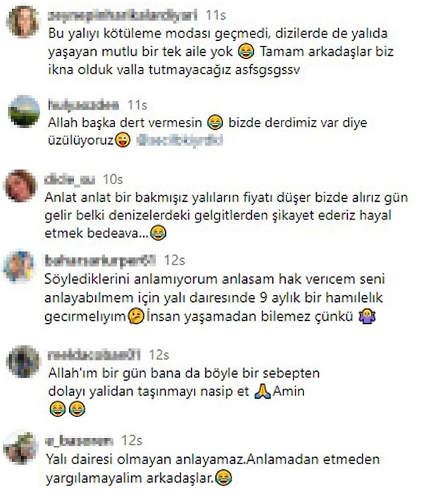The height and width of the screenshot is (496, 448).
Task: Click the praying hands emoji before 'Amin'
Action: [262, 392]
